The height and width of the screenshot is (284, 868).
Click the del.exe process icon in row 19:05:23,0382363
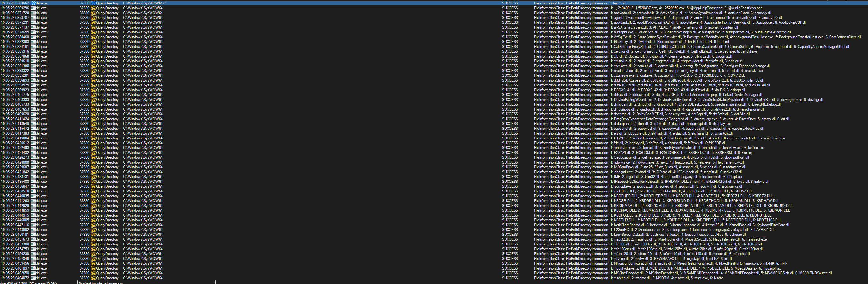click(33, 41)
